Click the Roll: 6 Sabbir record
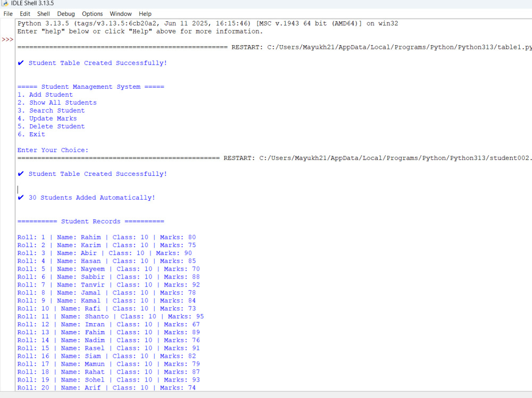 (x=109, y=277)
